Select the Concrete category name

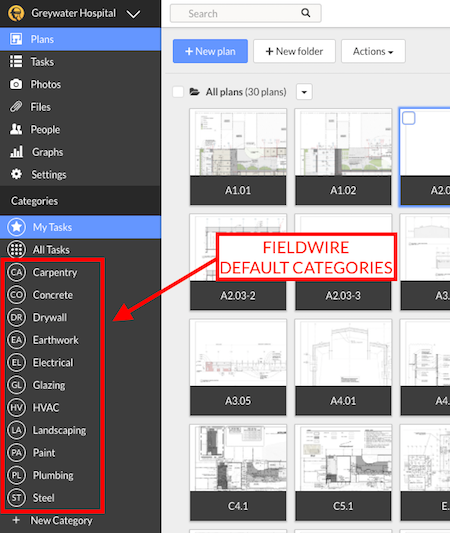point(53,295)
